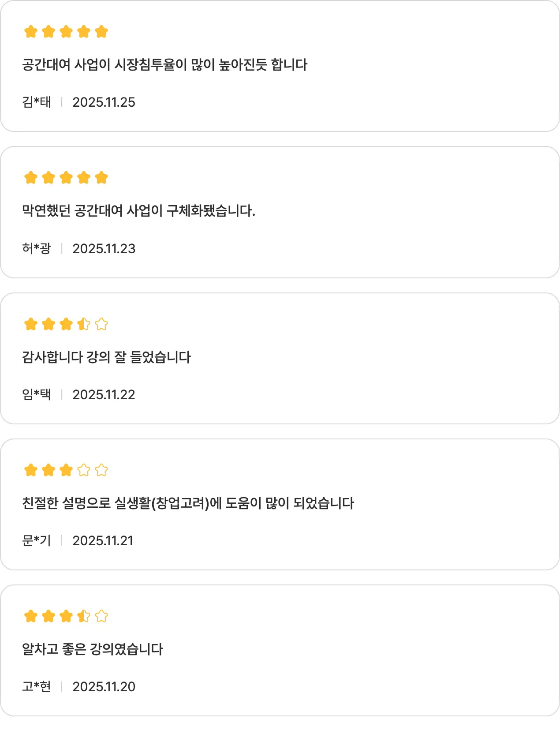Click the review text starting with 막연했던 공간대여
Image resolution: width=560 pixels, height=738 pixels.
coord(138,211)
